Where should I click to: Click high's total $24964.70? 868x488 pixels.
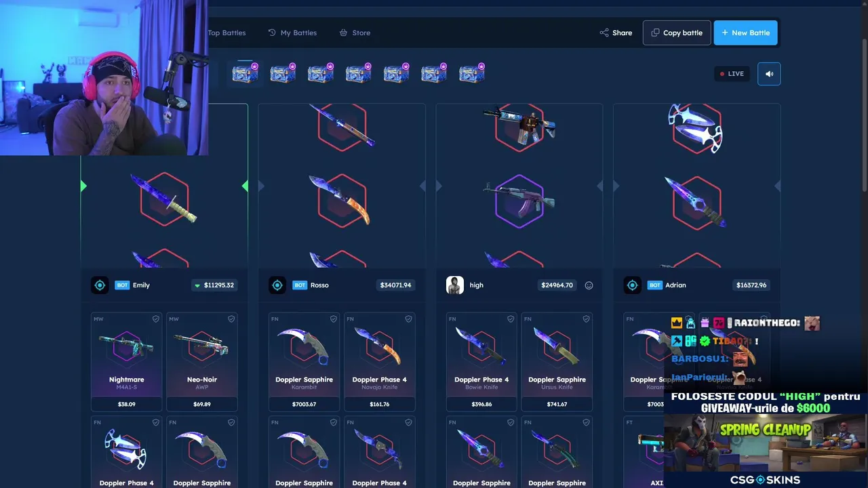pyautogui.click(x=557, y=285)
